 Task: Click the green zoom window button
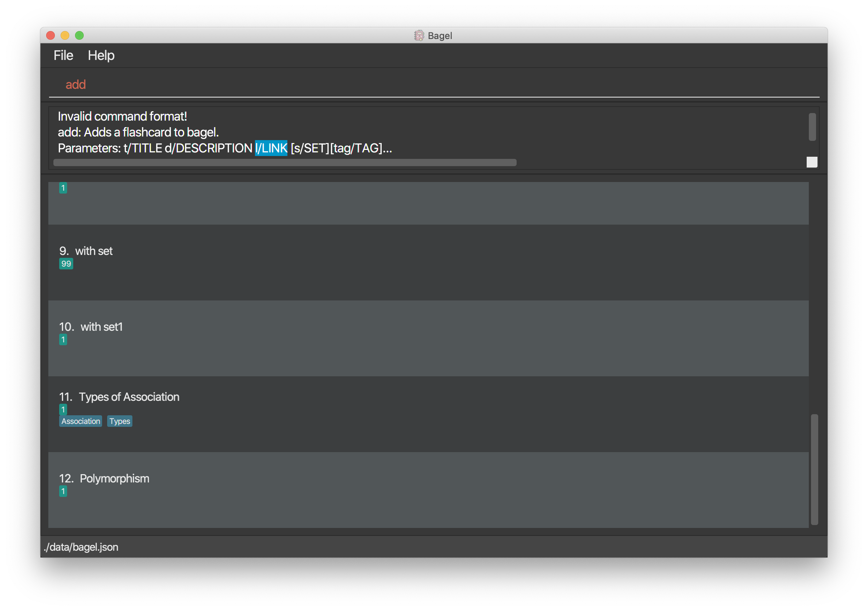coord(79,35)
